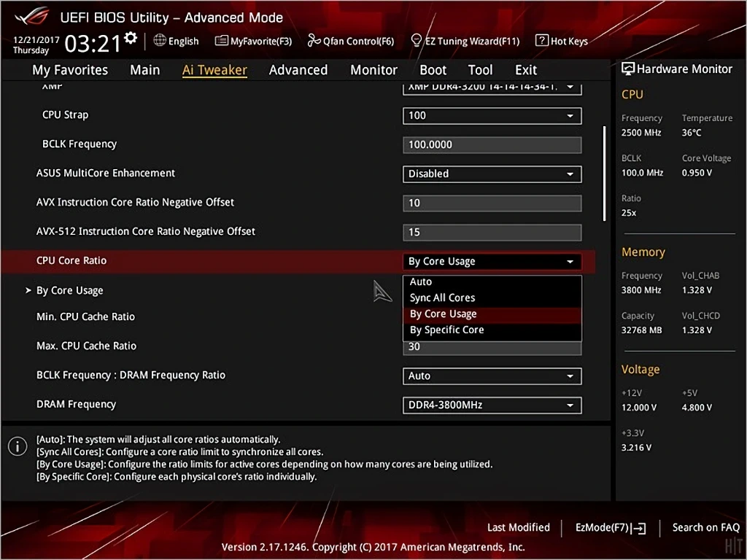747x560 pixels.
Task: Open Qfan Control(F6)
Action: (x=351, y=41)
